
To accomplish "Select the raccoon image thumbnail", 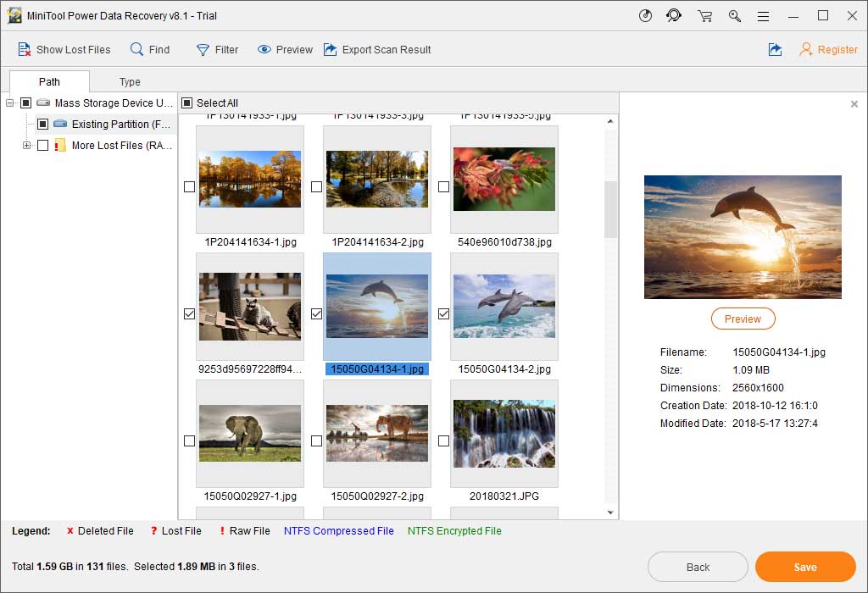I will point(250,307).
